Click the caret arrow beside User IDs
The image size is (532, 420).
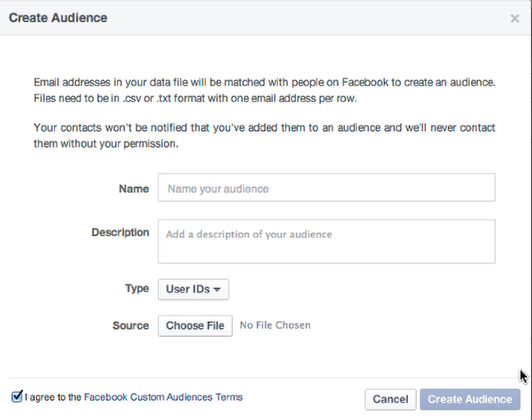[x=217, y=290]
